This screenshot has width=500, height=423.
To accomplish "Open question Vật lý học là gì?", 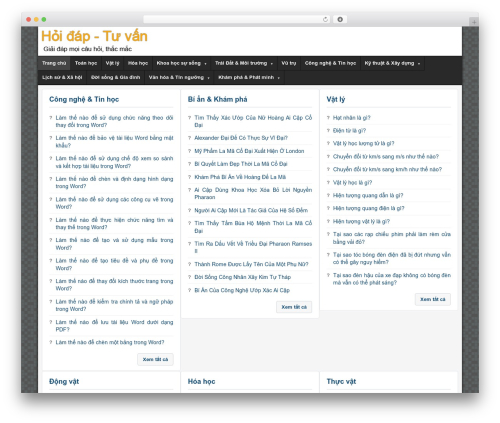I will pyautogui.click(x=352, y=183).
